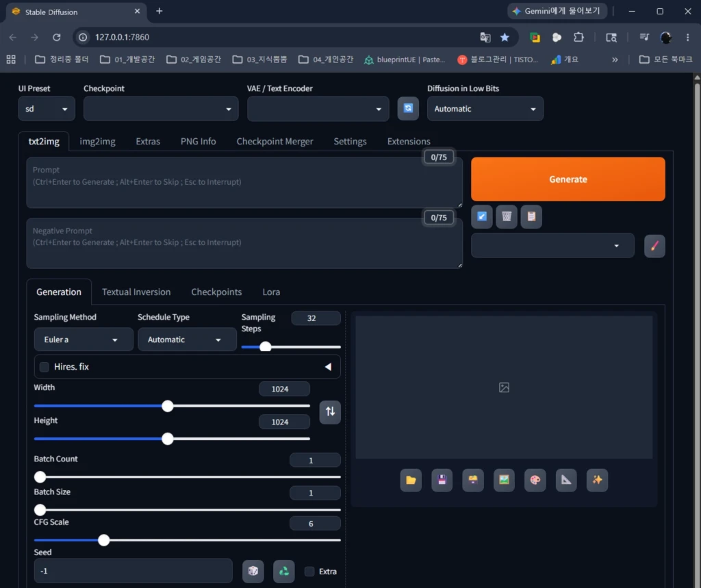Click the Gemini ask button
This screenshot has height=588, width=701.
pos(557,11)
